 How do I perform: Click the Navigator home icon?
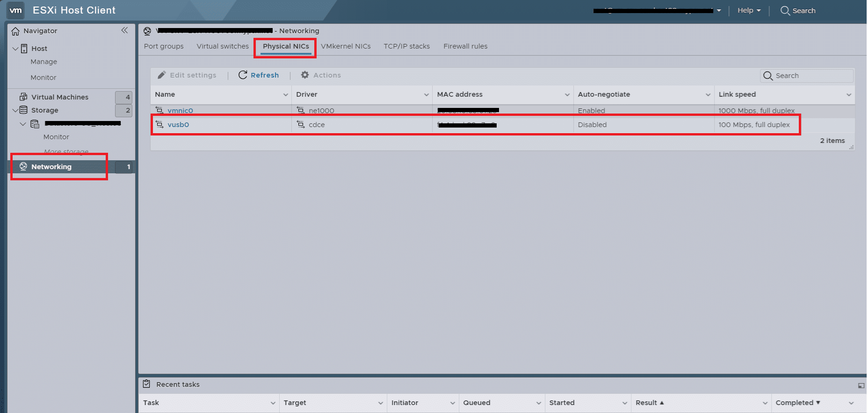pyautogui.click(x=15, y=31)
